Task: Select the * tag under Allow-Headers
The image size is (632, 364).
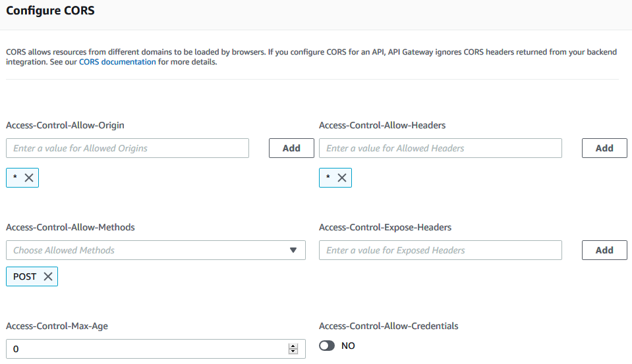Action: point(328,178)
